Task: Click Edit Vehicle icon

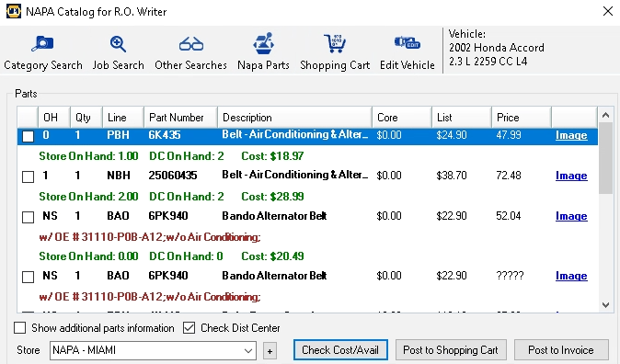Action: coord(408,53)
